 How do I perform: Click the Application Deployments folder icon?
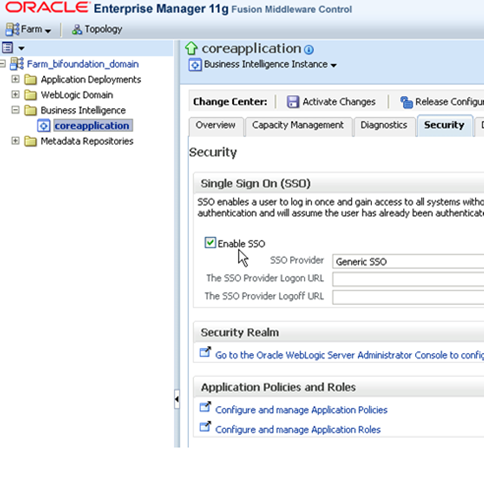(31, 80)
